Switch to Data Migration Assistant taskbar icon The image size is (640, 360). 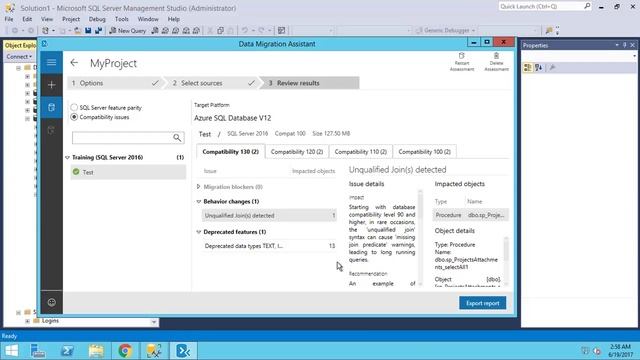pos(183,351)
